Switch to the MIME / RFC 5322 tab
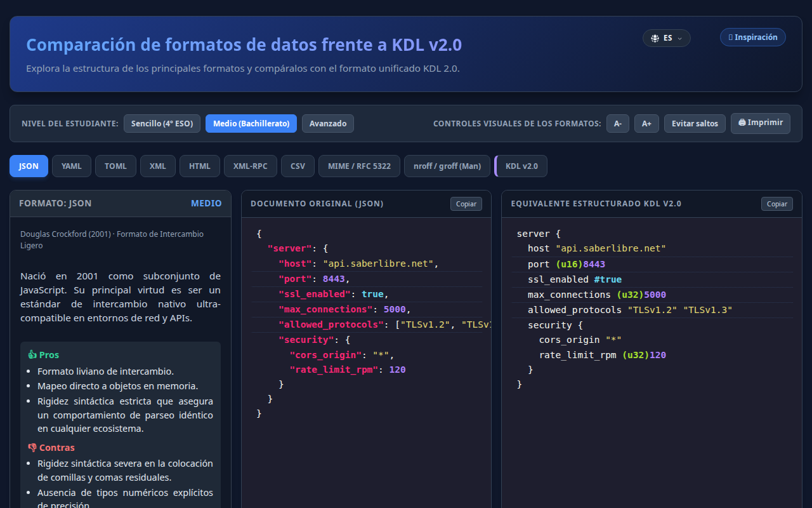 click(360, 166)
